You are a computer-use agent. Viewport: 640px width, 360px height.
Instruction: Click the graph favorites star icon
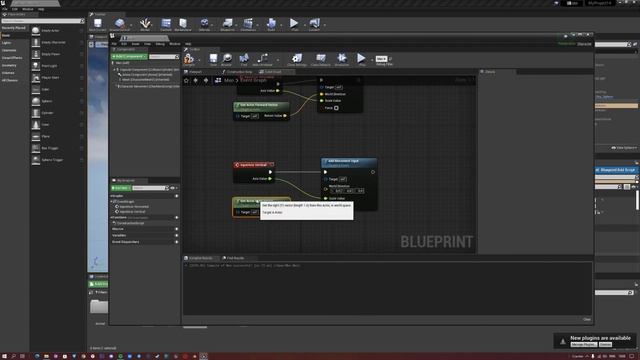point(187,80)
